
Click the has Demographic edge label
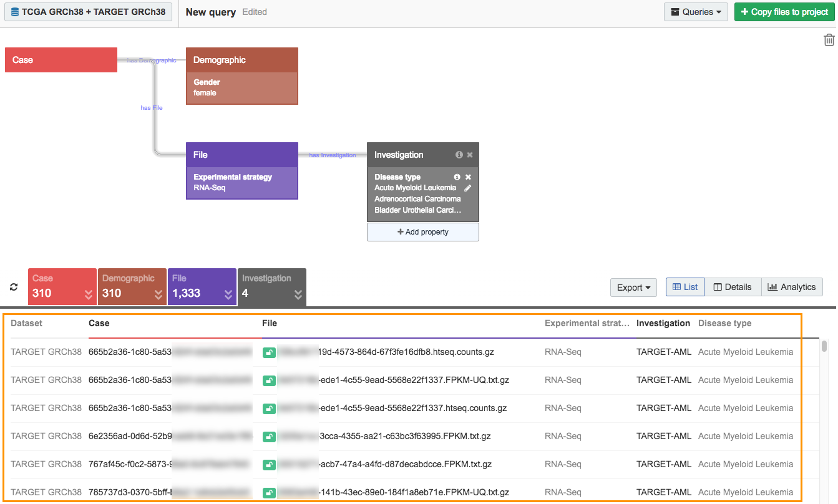click(152, 61)
